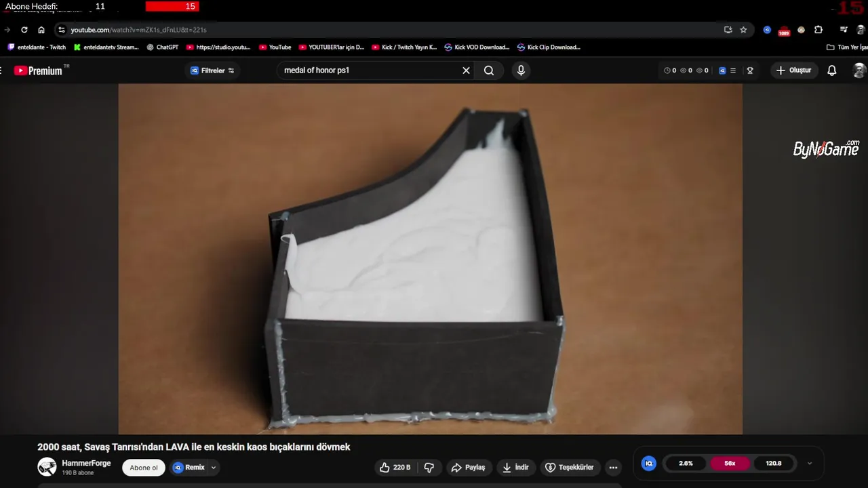Open ChatGPT bookmark
Image resolution: width=868 pixels, height=488 pixels.
(x=163, y=47)
